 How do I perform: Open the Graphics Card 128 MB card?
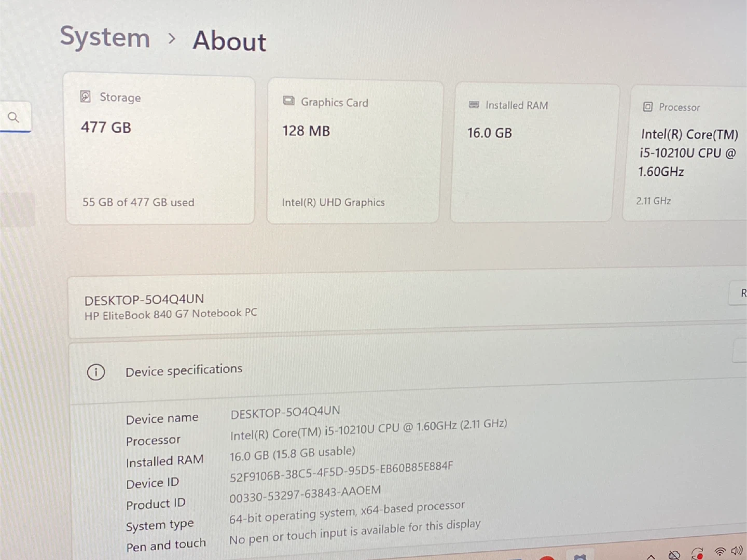pyautogui.click(x=354, y=152)
